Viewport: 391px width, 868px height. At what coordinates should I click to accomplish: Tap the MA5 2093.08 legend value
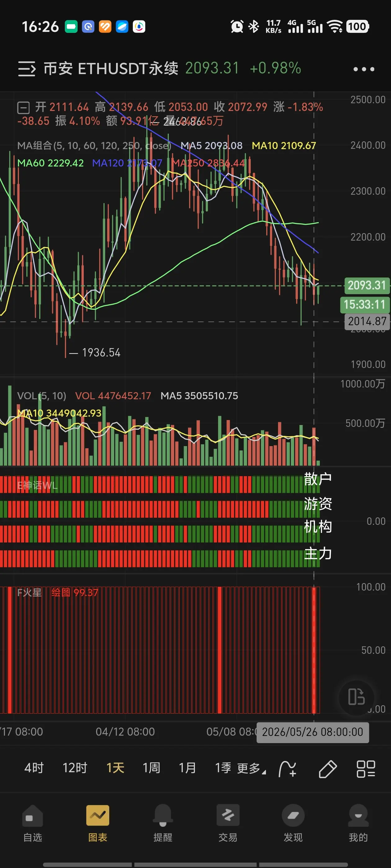pyautogui.click(x=211, y=146)
